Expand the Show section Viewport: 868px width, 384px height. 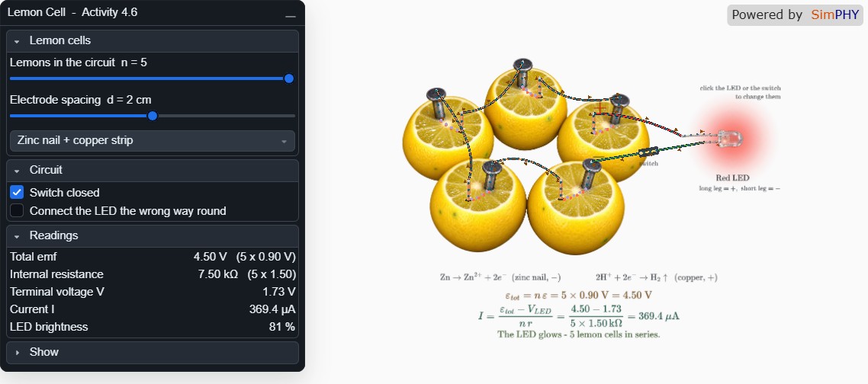(x=153, y=353)
